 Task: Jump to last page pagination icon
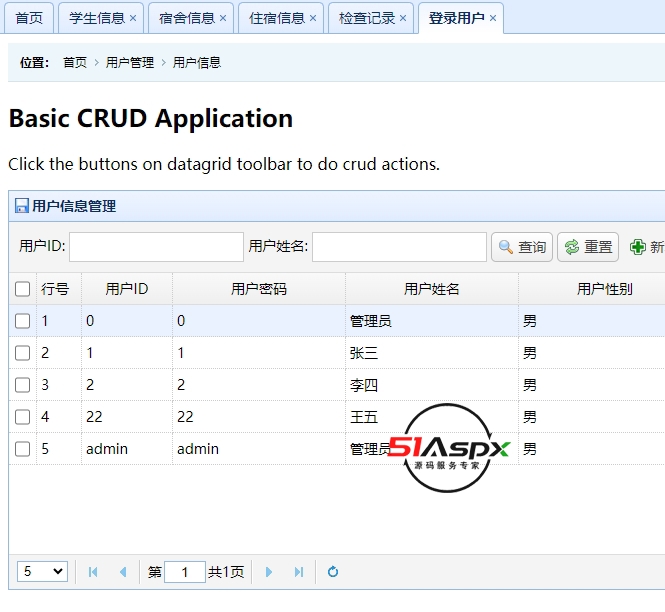point(298,572)
